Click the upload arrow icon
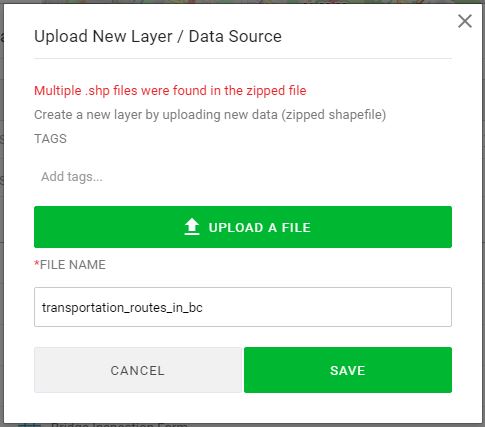The image size is (485, 427). [x=192, y=227]
